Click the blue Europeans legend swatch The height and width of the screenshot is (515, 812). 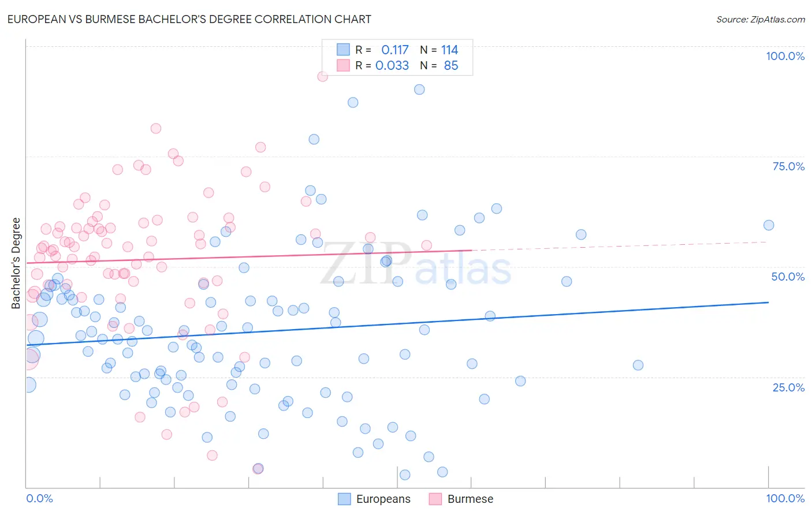[344, 499]
